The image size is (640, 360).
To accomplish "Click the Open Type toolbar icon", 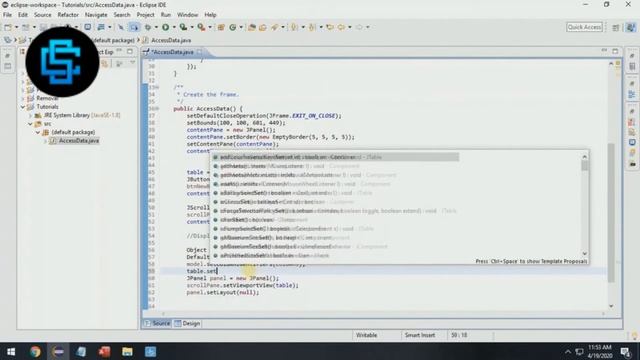I will 252,27.
